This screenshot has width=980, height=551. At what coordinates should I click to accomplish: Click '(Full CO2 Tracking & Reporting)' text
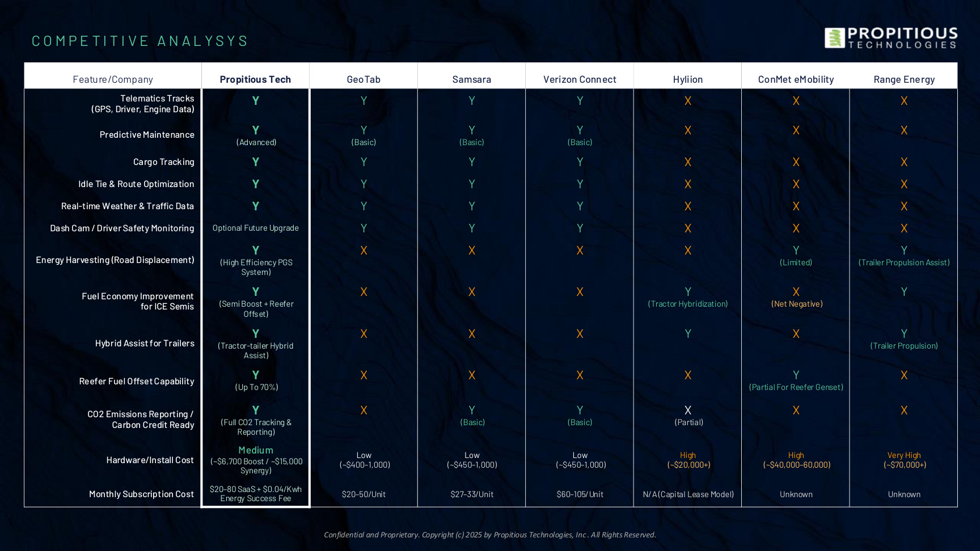pyautogui.click(x=256, y=427)
